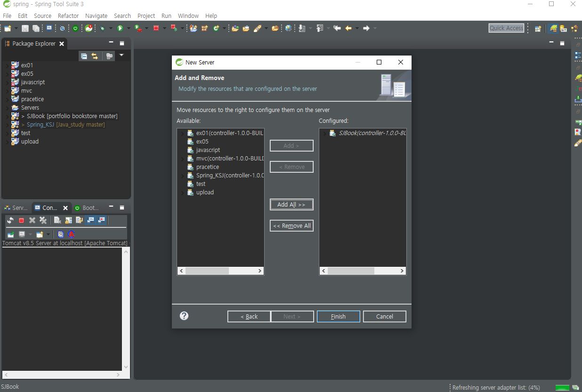Click Remove Launch X icon in Console toolbar
Viewport: 582px width, 392px height.
click(32, 220)
